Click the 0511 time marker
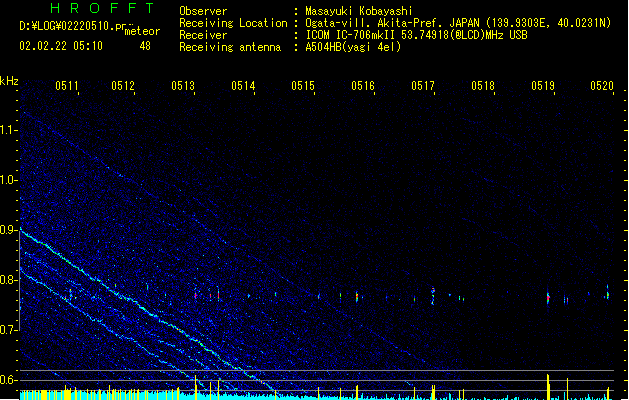 click(67, 86)
